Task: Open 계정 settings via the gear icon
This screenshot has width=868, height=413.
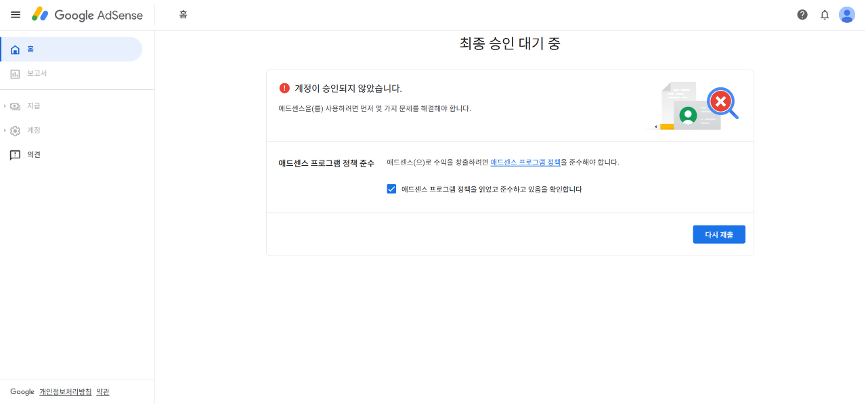Action: (x=15, y=130)
